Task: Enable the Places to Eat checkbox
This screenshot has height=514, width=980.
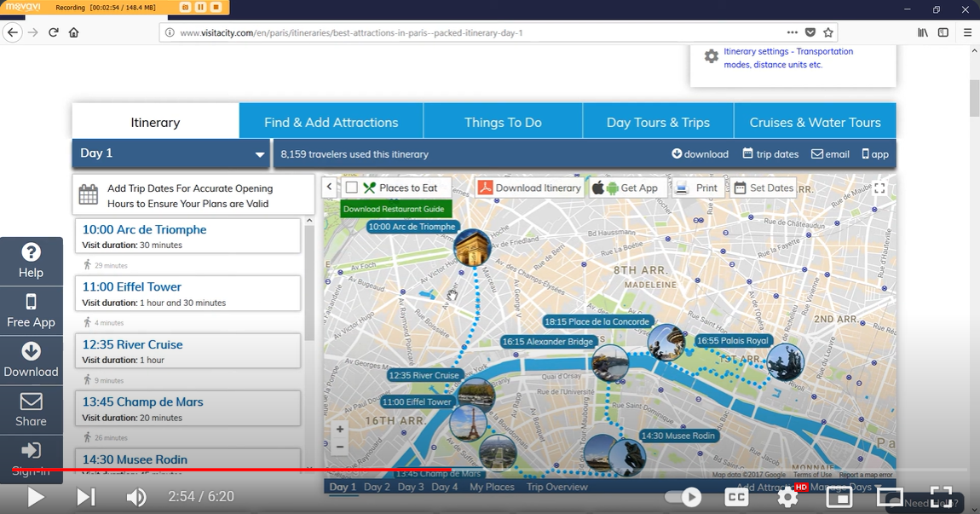Action: 352,188
